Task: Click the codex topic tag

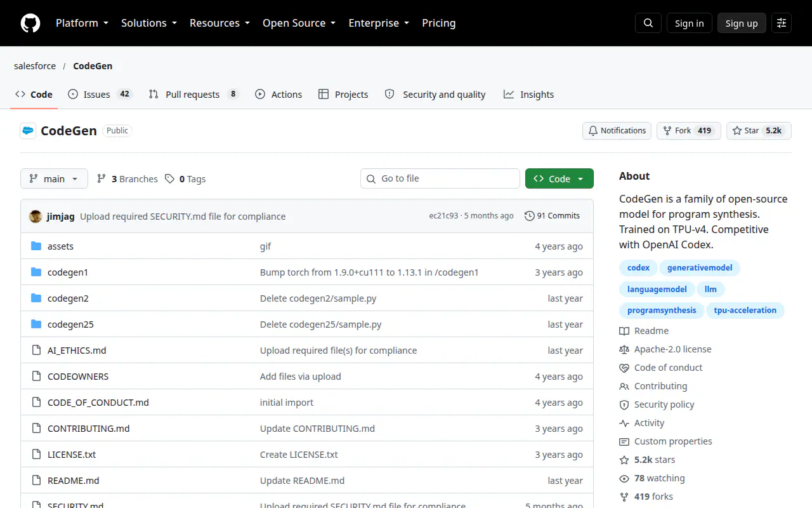Action: [638, 268]
